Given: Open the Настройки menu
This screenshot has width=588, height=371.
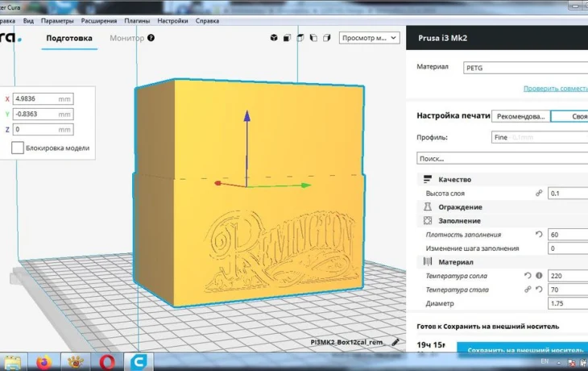Looking at the screenshot, I should pyautogui.click(x=172, y=21).
